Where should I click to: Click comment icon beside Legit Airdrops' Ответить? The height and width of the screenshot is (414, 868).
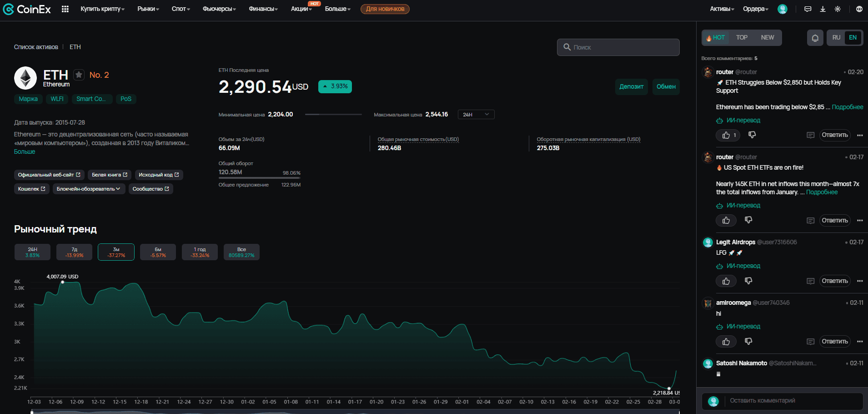[810, 281]
